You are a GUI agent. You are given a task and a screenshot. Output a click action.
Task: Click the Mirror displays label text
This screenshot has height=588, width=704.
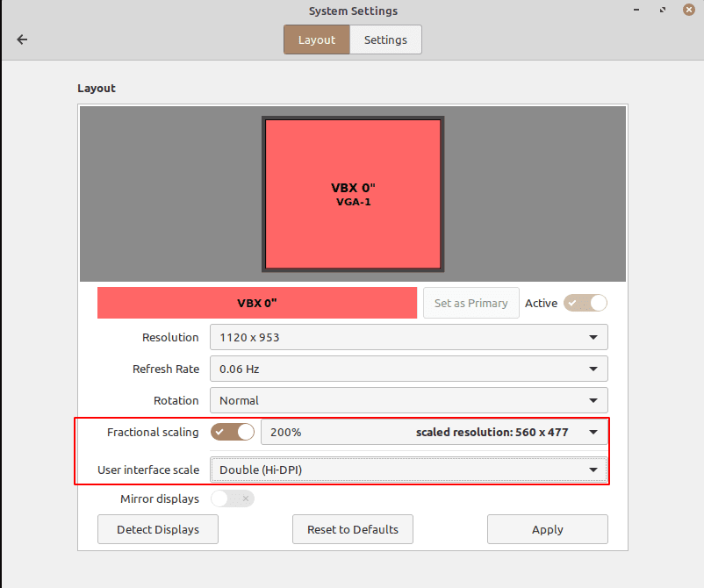160,498
